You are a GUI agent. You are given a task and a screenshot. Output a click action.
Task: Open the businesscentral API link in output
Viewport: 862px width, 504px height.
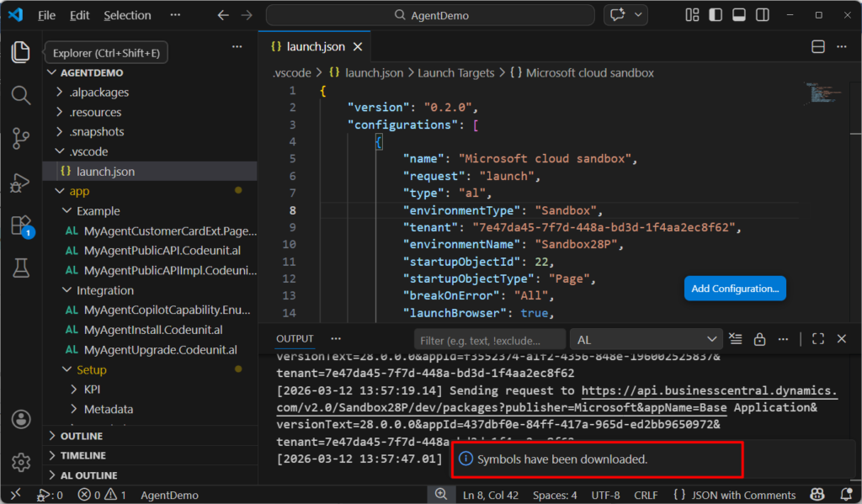[709, 390]
